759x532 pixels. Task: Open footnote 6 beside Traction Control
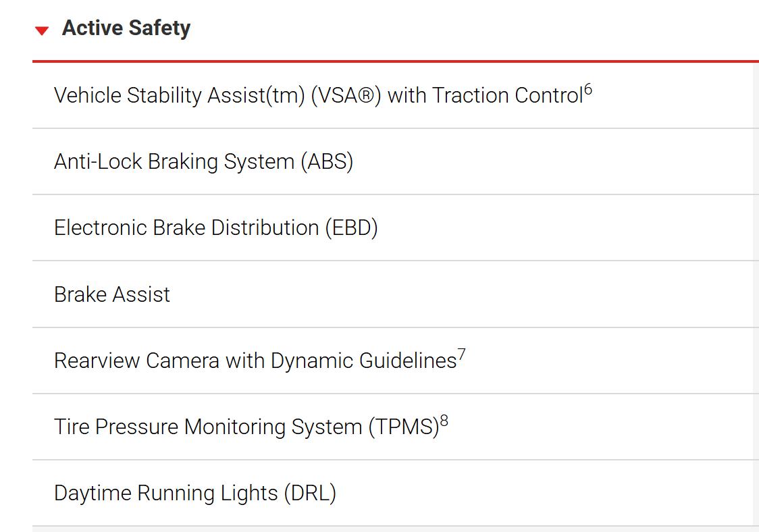[587, 89]
